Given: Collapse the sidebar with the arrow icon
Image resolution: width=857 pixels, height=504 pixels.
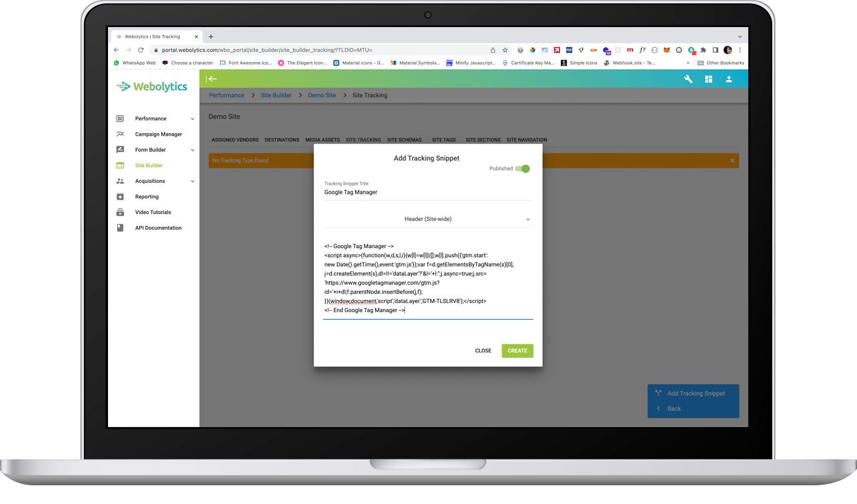Looking at the screenshot, I should (x=212, y=79).
